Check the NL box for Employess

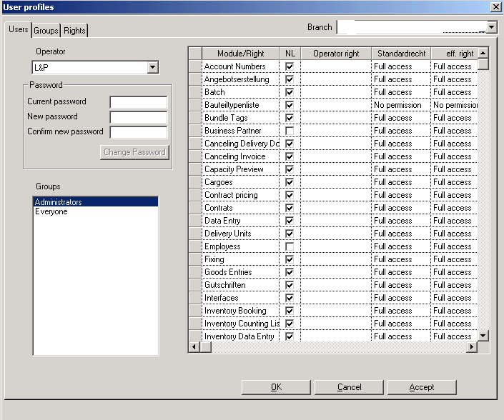[290, 246]
